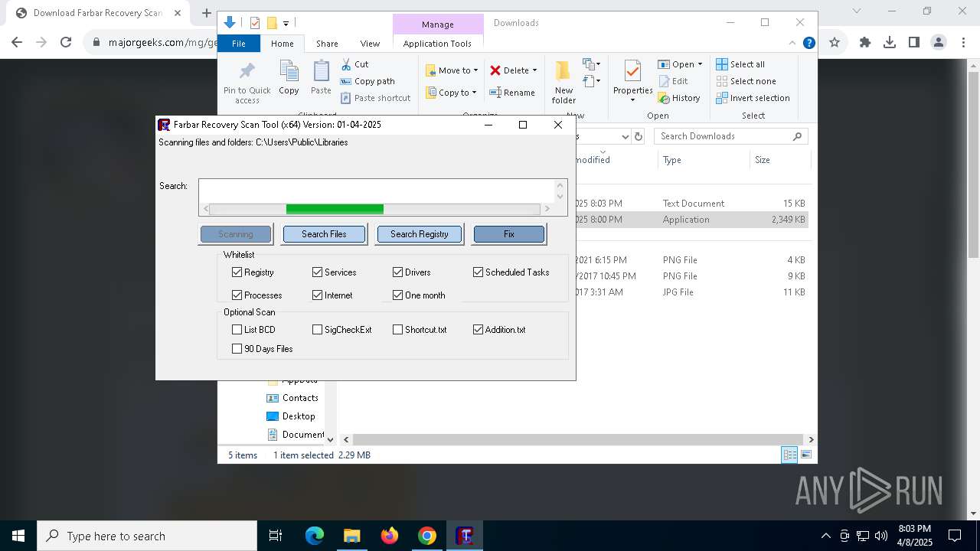Open Chrome tab search dropdown
980x551 pixels.
tap(857, 11)
